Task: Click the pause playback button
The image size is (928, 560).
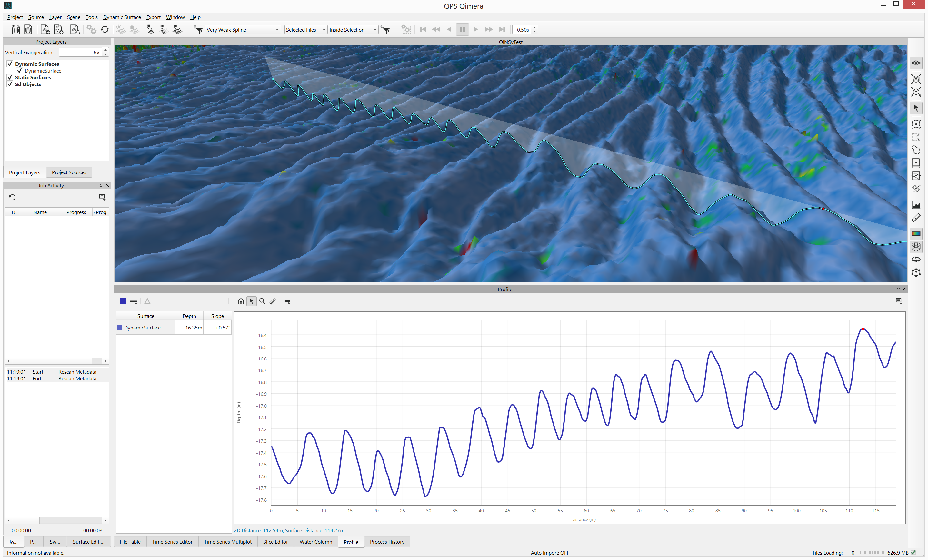Action: [x=462, y=29]
